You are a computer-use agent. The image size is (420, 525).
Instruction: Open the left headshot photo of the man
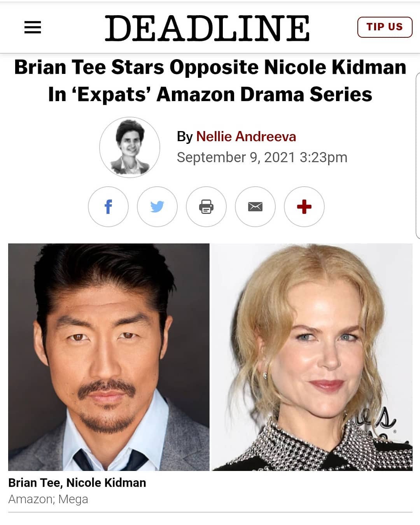[x=109, y=357]
